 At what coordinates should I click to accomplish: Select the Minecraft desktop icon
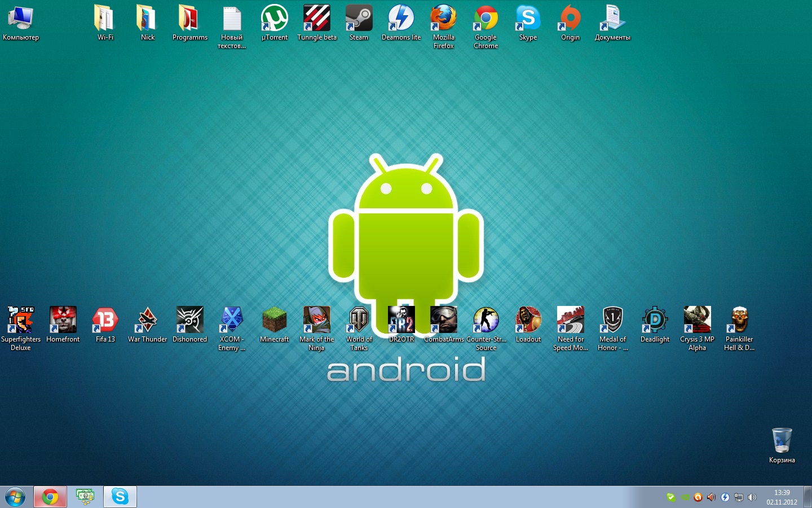click(x=275, y=325)
